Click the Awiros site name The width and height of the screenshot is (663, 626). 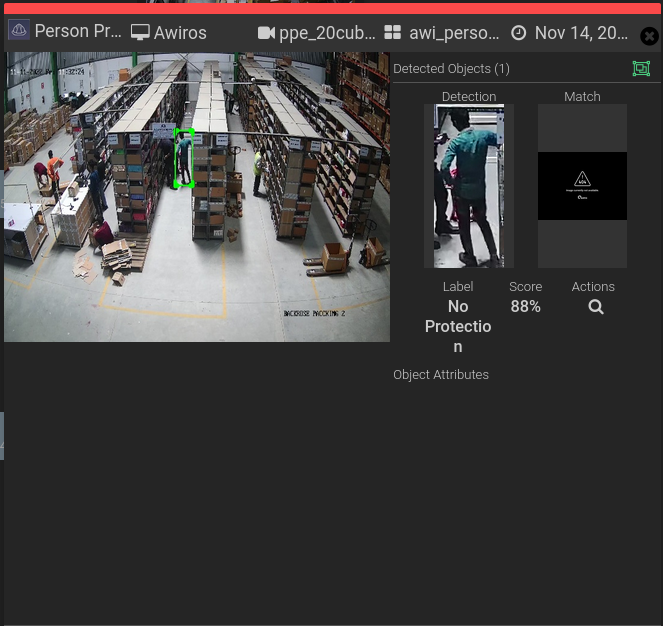(180, 32)
